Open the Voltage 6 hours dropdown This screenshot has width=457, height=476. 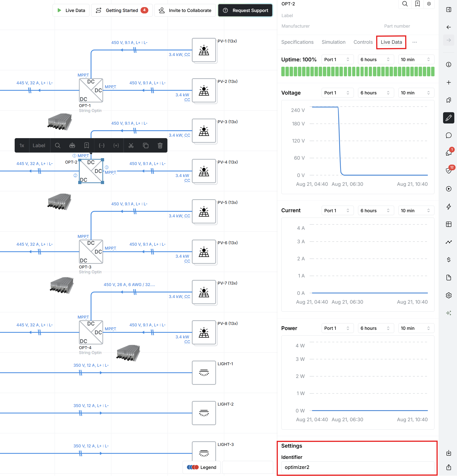point(376,93)
